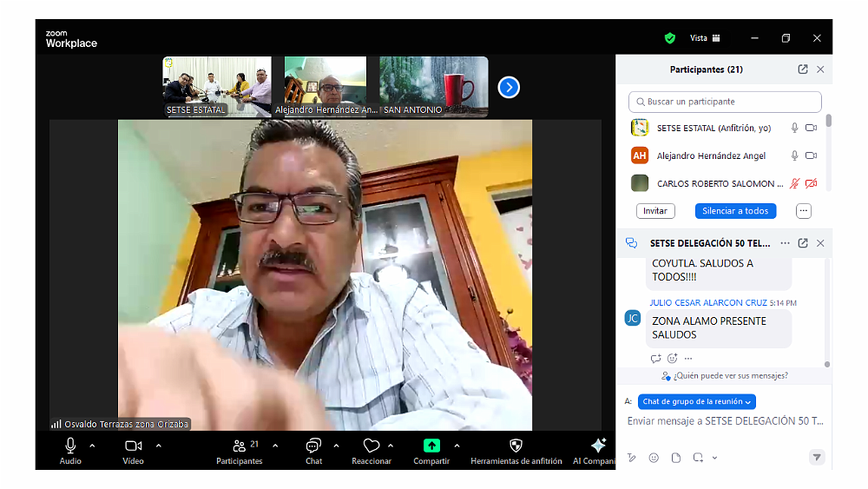868x489 pixels.
Task: Mute the microphone with the Audio button
Action: [70, 446]
